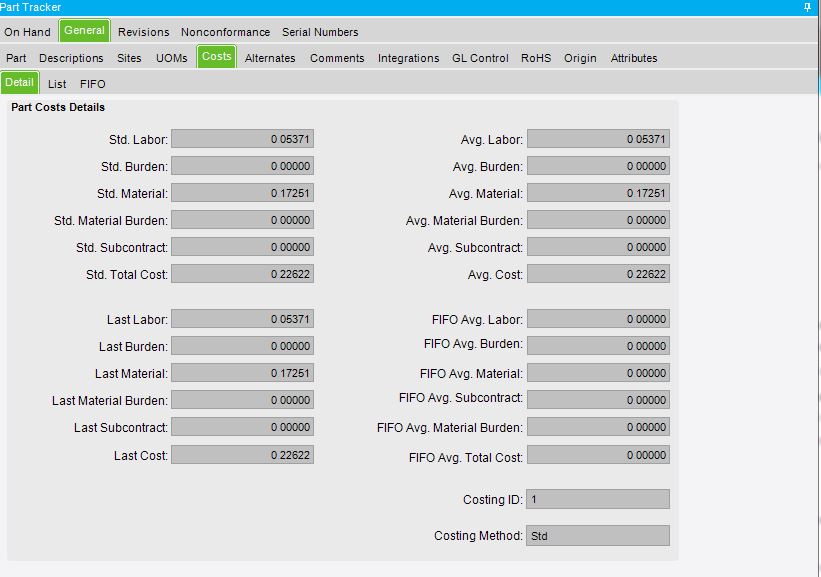Select the Part sub-tab
The height and width of the screenshot is (577, 821).
(x=16, y=58)
